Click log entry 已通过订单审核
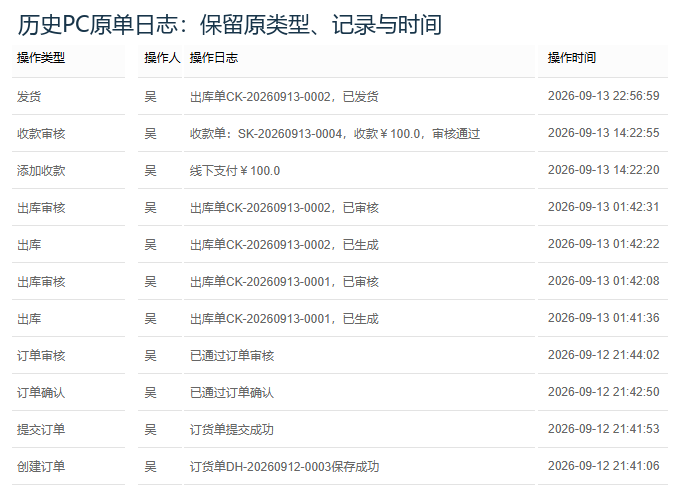This screenshot has width=675, height=495. [232, 356]
